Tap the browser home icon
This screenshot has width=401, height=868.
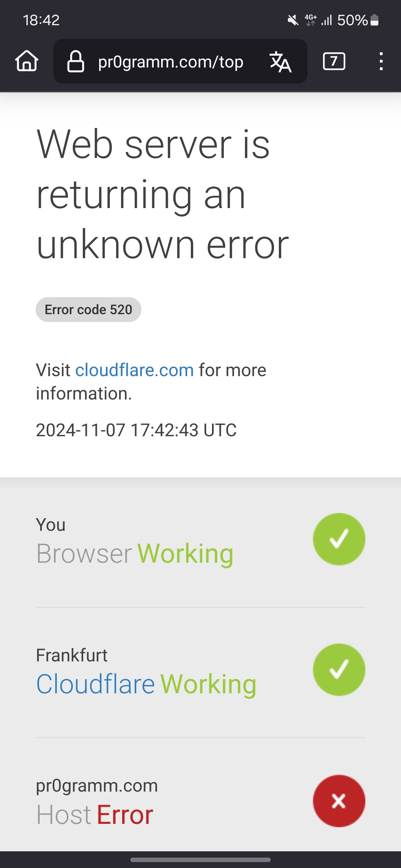coord(27,61)
